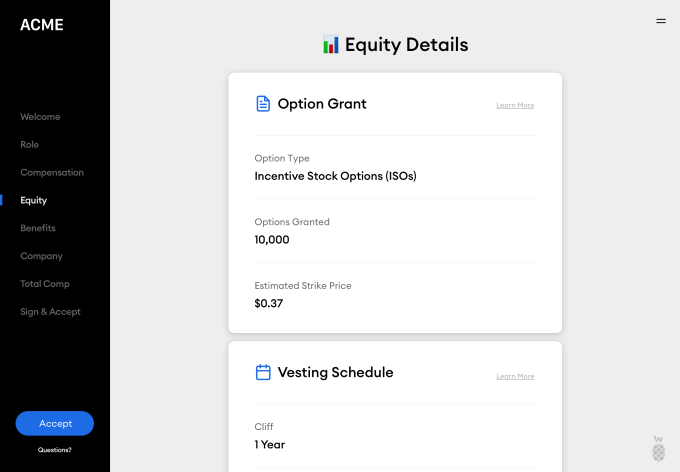Open Learn More for Option Grant
This screenshot has width=680, height=472.
tap(515, 105)
